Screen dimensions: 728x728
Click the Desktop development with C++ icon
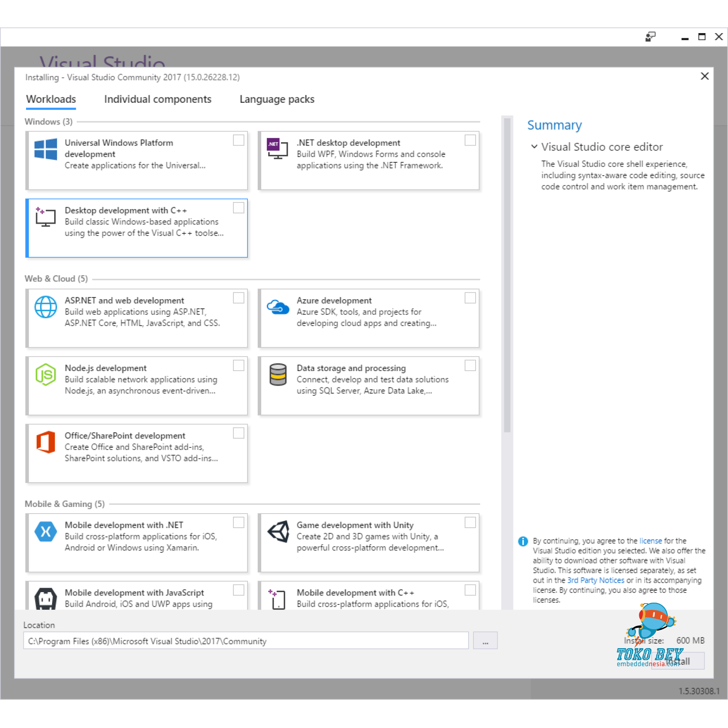pyautogui.click(x=45, y=217)
